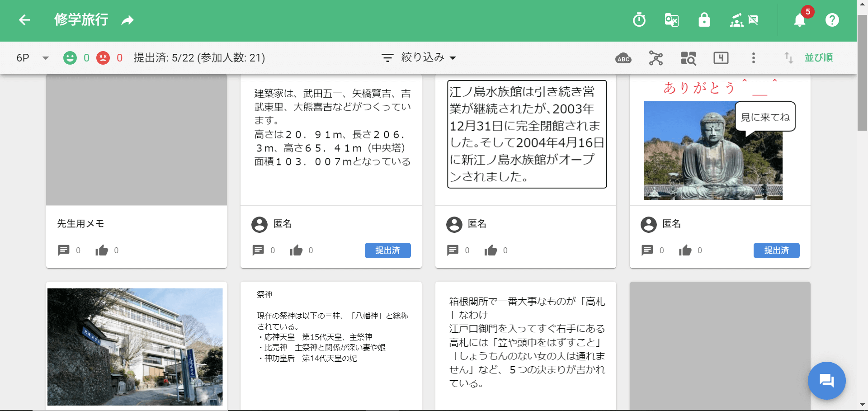The height and width of the screenshot is (411, 868).
Task: Switch to the 4-card grid view
Action: click(x=721, y=58)
